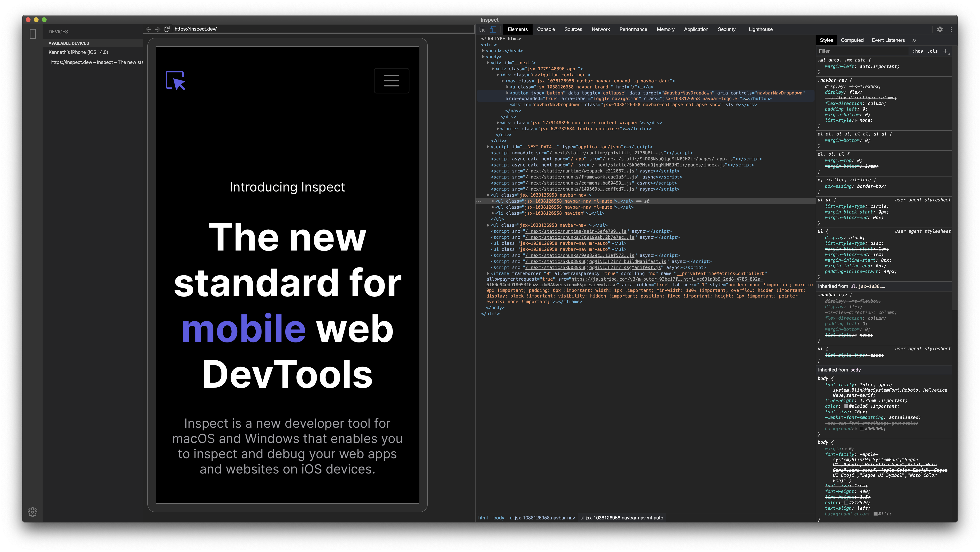Open the Computed styles tab
Viewport: 980px width, 552px height.
pos(852,40)
